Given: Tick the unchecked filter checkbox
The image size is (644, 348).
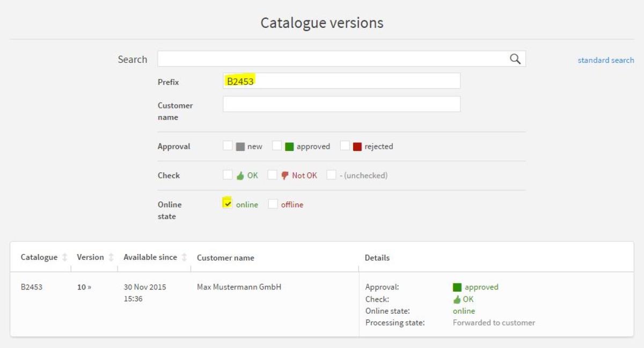Looking at the screenshot, I should [331, 175].
